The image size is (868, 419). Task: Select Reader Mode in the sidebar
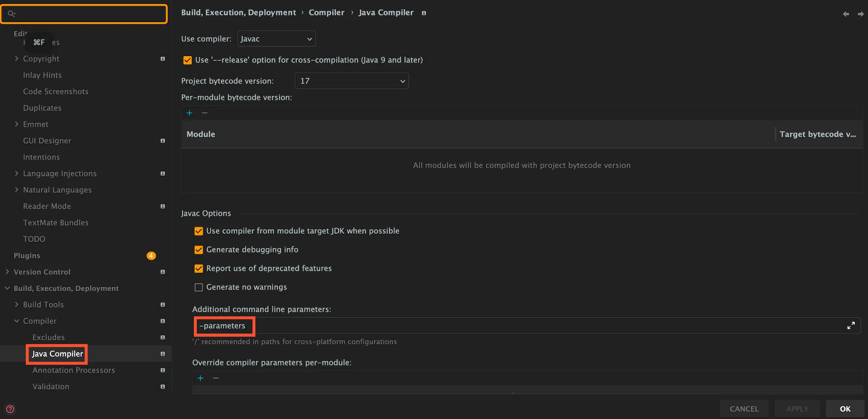47,206
